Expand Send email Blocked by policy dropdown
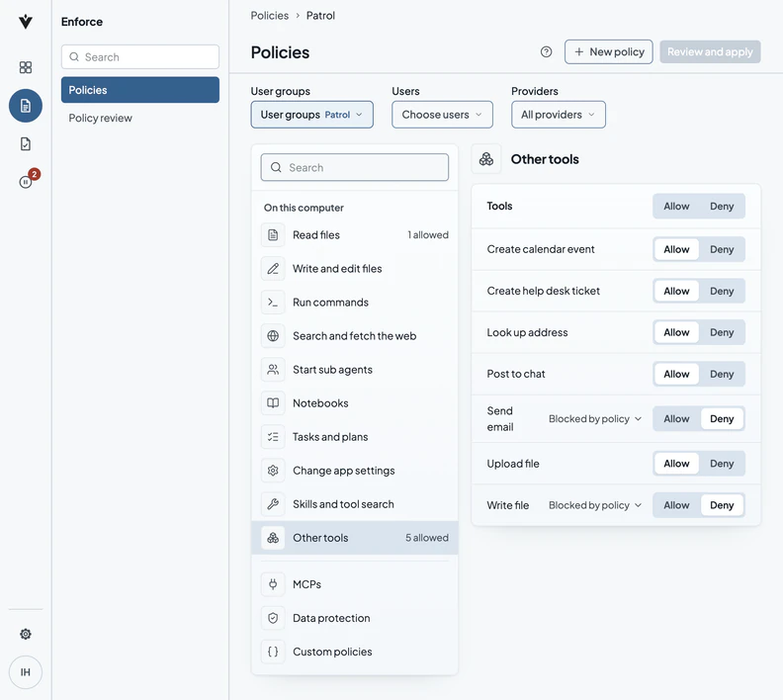Image resolution: width=783 pixels, height=700 pixels. point(595,419)
